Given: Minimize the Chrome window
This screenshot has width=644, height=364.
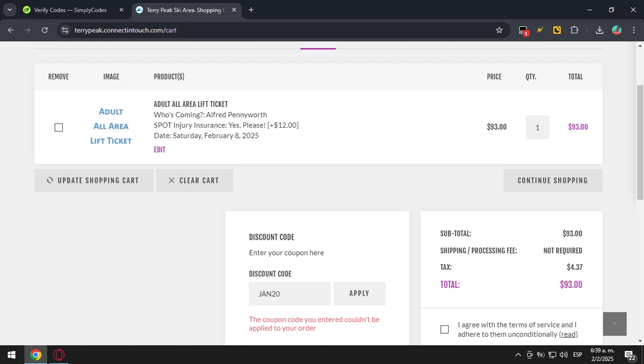Looking at the screenshot, I should click(x=589, y=9).
